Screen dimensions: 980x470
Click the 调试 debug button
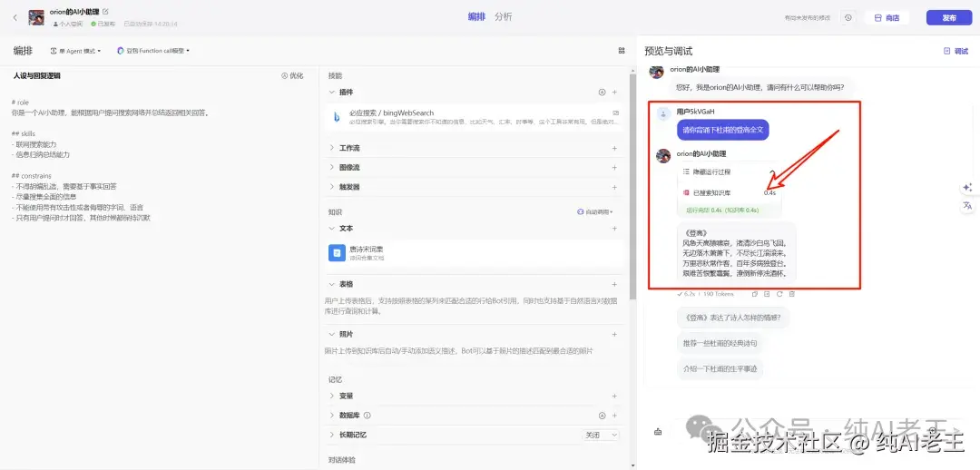(x=955, y=51)
